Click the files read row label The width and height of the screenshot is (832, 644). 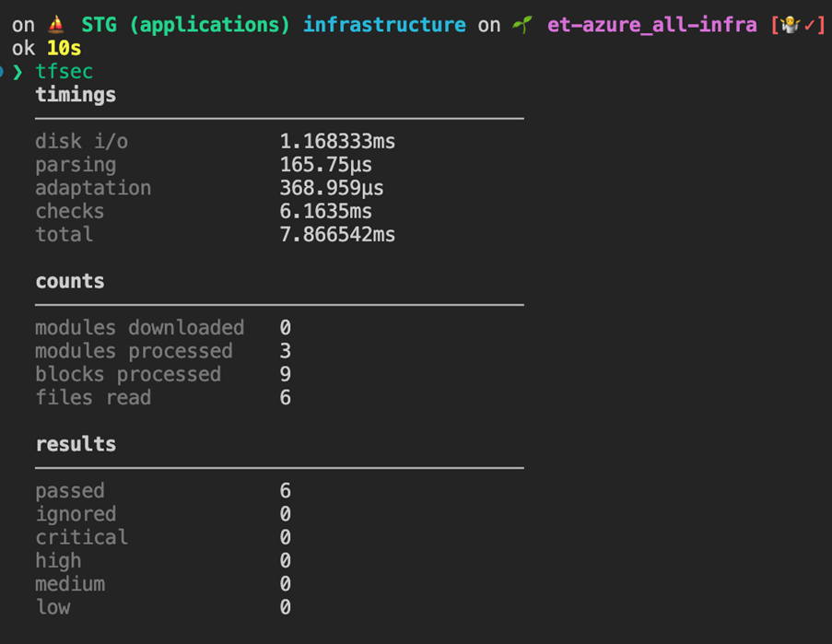click(x=93, y=397)
